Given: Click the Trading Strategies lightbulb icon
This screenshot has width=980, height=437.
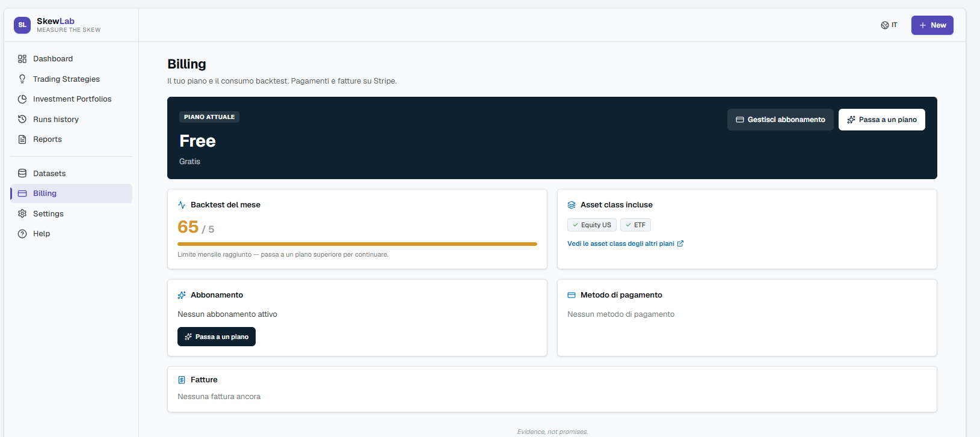Looking at the screenshot, I should [x=22, y=79].
